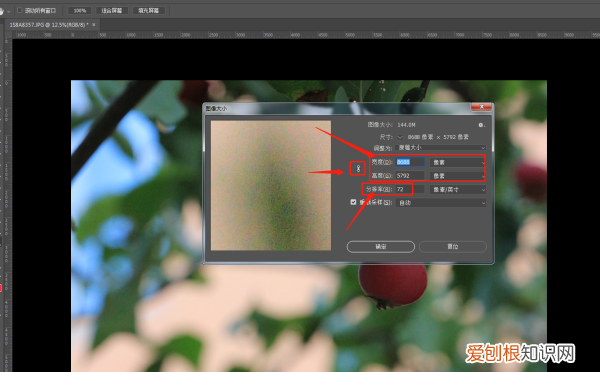The width and height of the screenshot is (600, 372).
Task: Click the Width (宽度) input field
Action: tap(410, 162)
